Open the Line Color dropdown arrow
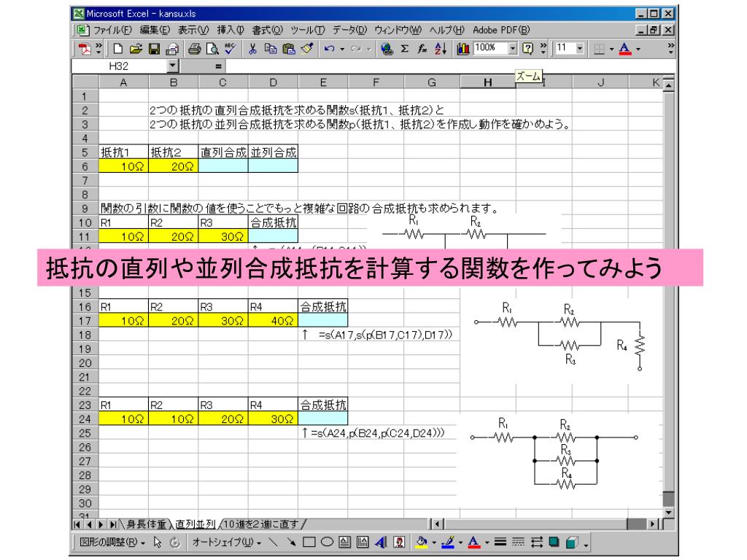747x560 pixels. click(x=460, y=542)
